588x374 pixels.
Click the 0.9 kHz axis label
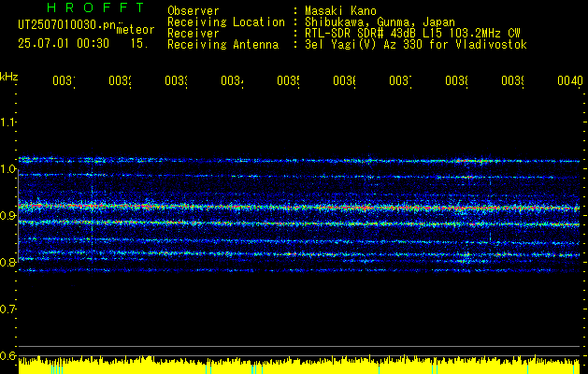pyautogui.click(x=7, y=216)
